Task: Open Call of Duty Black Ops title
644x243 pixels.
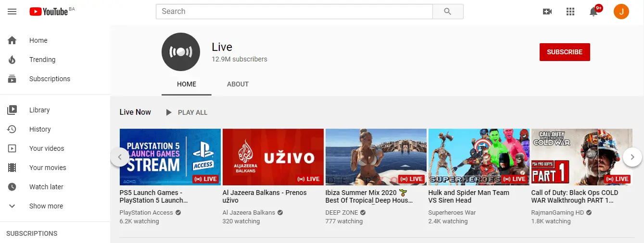Action: [575, 196]
